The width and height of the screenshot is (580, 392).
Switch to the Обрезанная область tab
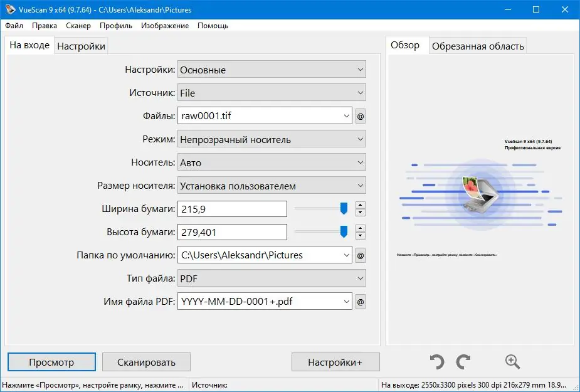(x=478, y=45)
